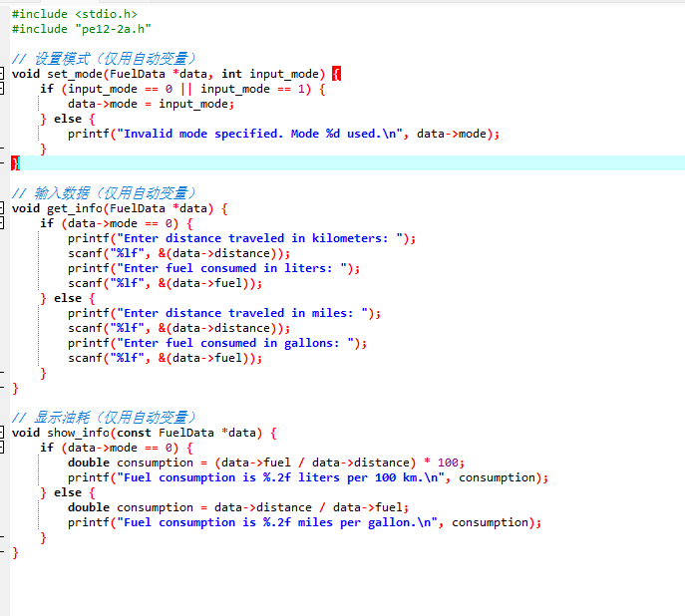Click the "liters per 100 km" printf string
This screenshot has width=685, height=616.
pos(280,477)
